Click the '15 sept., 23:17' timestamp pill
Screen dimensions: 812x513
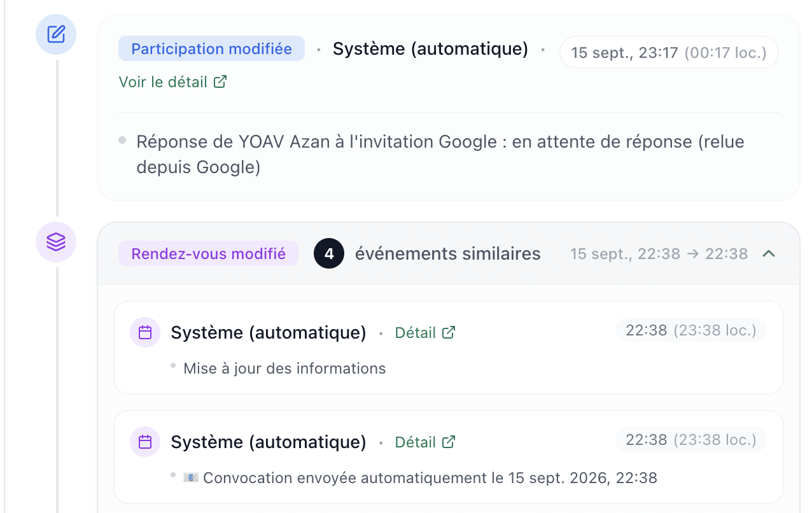(669, 52)
